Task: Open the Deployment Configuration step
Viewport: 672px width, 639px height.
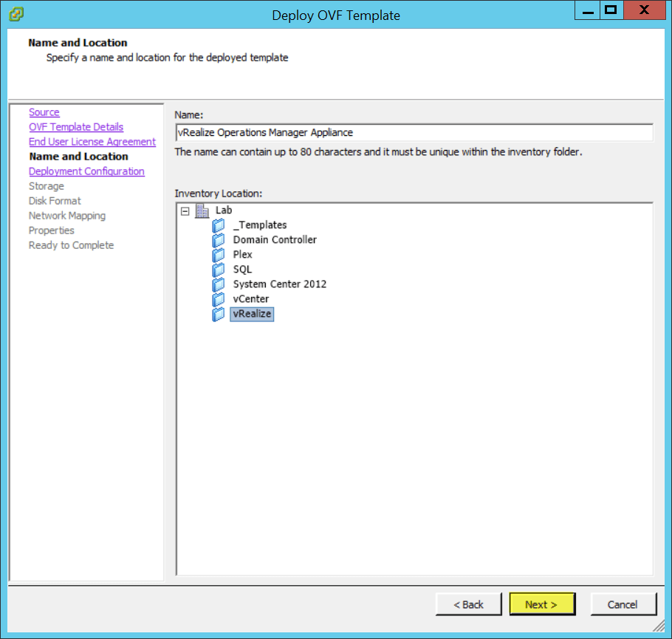Action: tap(86, 171)
